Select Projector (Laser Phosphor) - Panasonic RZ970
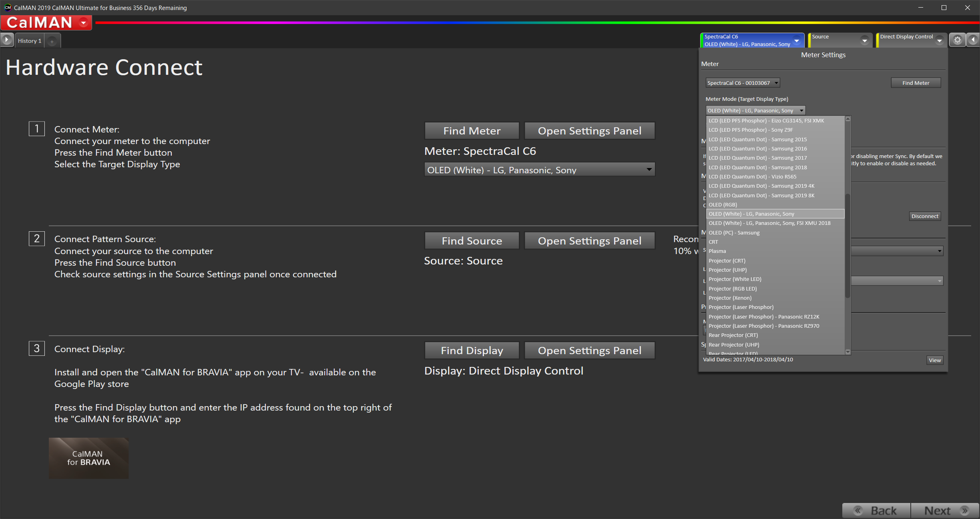This screenshot has height=519, width=980. pyautogui.click(x=775, y=326)
